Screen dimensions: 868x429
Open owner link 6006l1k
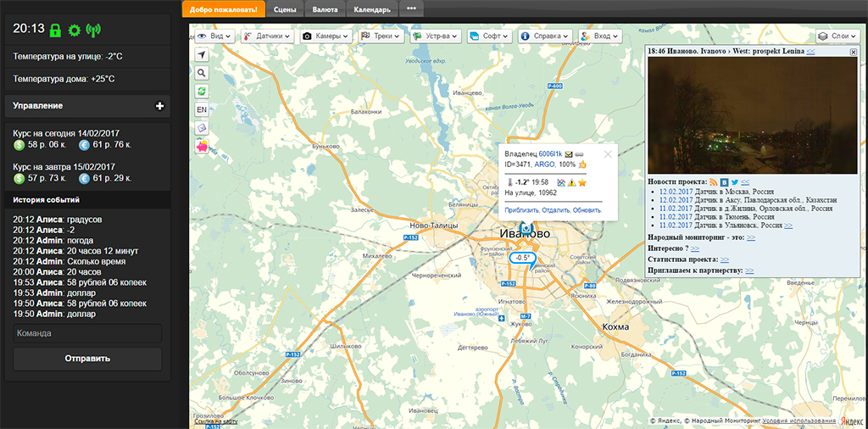pos(550,154)
